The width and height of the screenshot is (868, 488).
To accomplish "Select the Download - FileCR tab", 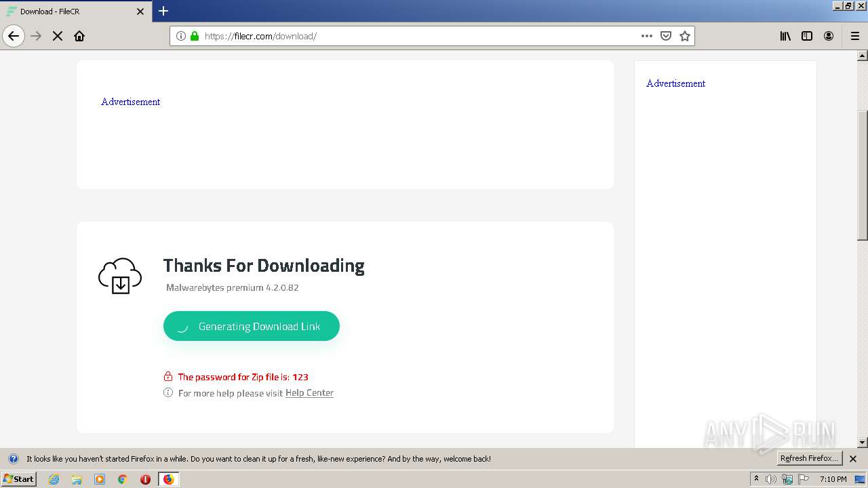I will pos(75,12).
